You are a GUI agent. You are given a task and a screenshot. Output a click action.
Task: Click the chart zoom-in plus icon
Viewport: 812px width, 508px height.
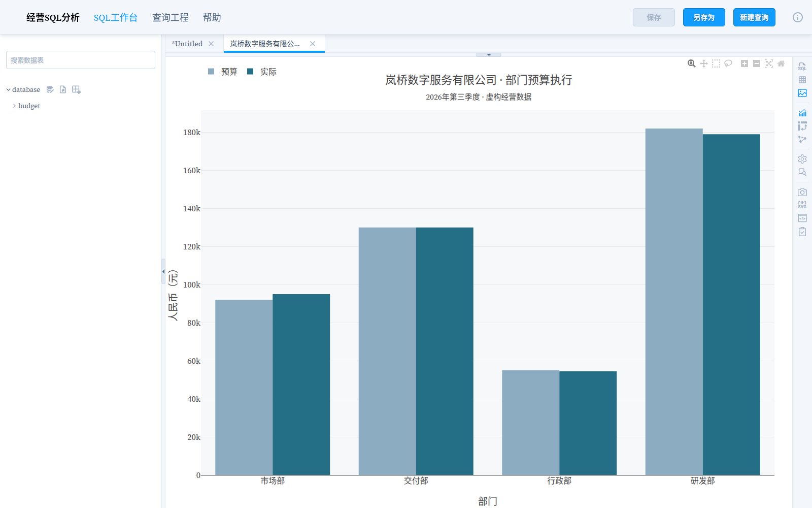pyautogui.click(x=745, y=63)
